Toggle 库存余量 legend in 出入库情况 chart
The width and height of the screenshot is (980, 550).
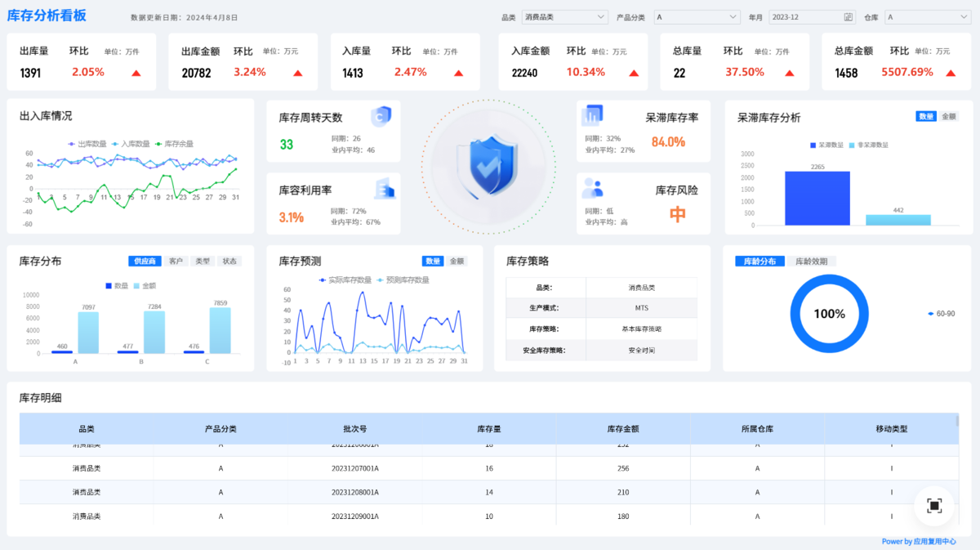tap(174, 144)
